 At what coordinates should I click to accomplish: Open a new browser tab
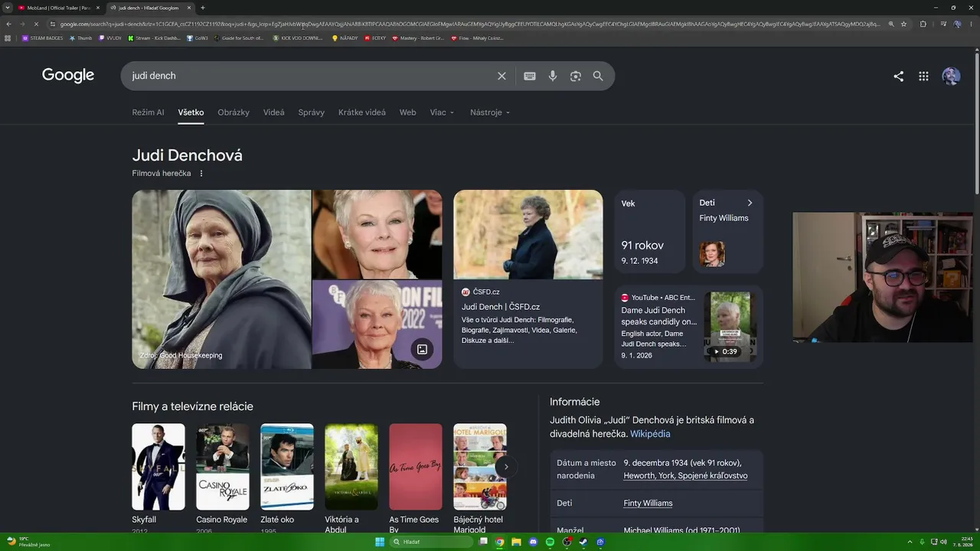pos(202,8)
